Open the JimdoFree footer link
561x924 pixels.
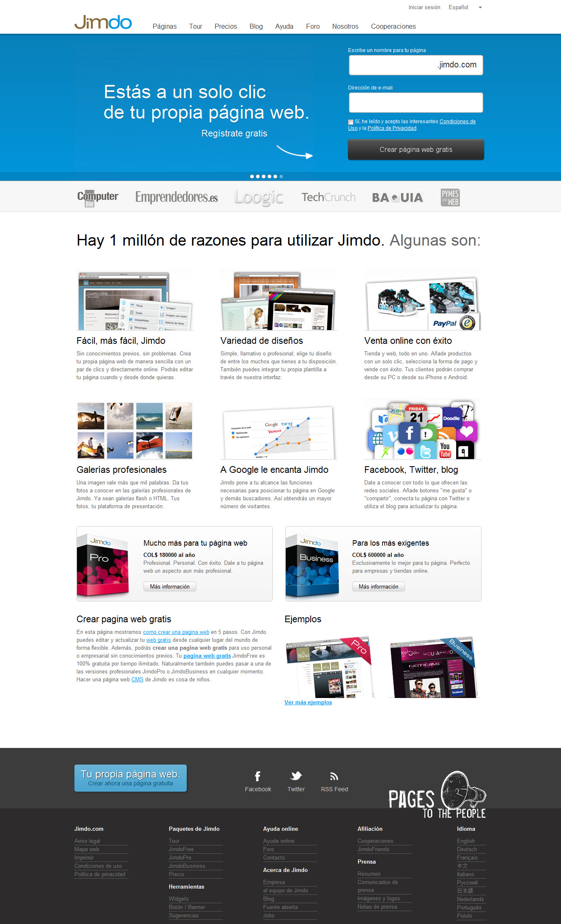[x=181, y=849]
